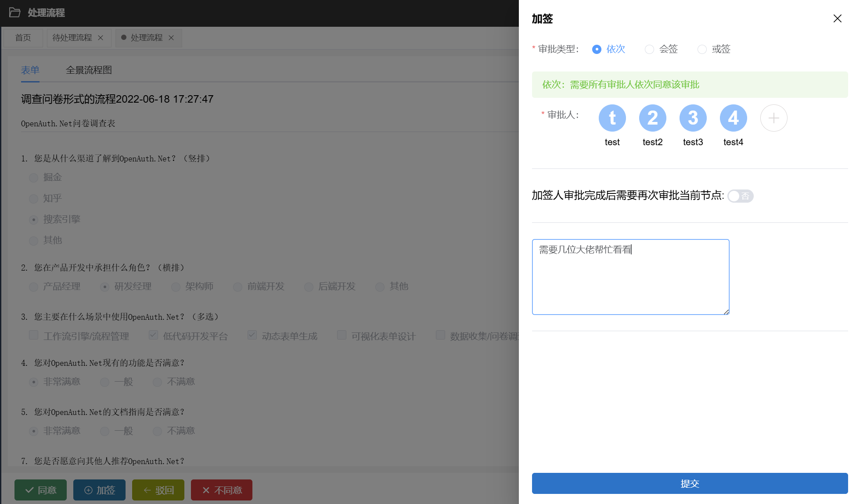Click the 同意 approve button
Viewport: 856px width, 504px height.
pos(40,490)
